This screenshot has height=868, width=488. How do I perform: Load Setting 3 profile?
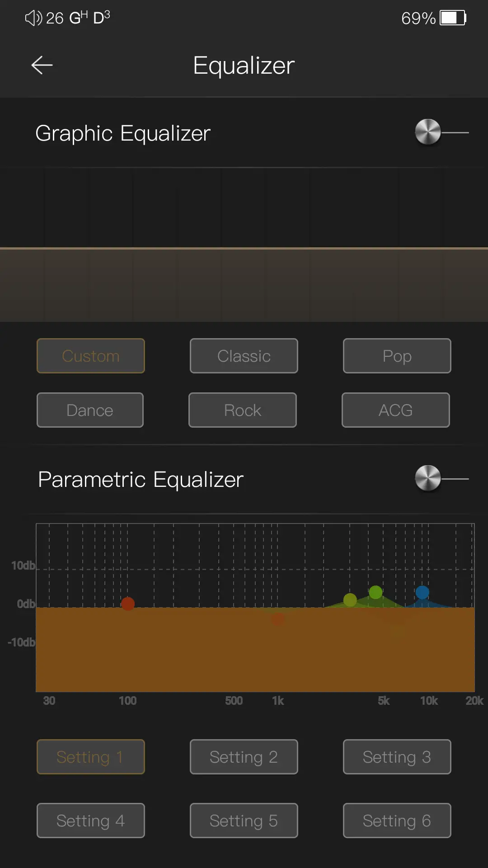tap(397, 757)
